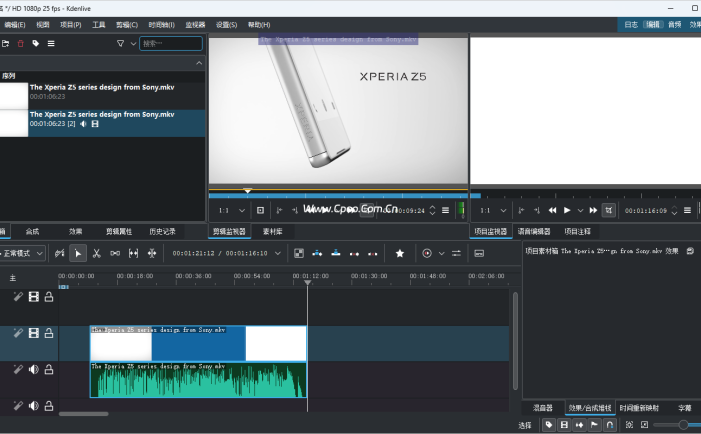Click the tag icon in project bin toolbar
The width and height of the screenshot is (701, 434).
coord(36,43)
